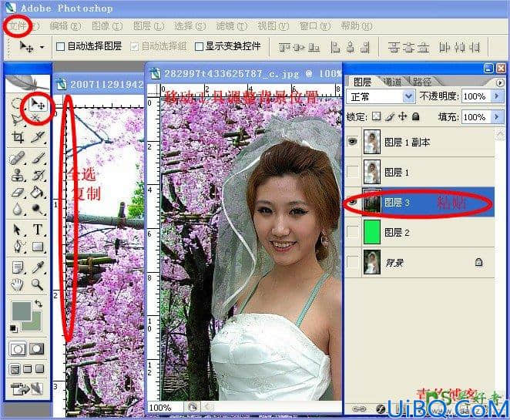The image size is (510, 420).
Task: Select the Crop tool
Action: (x=18, y=137)
